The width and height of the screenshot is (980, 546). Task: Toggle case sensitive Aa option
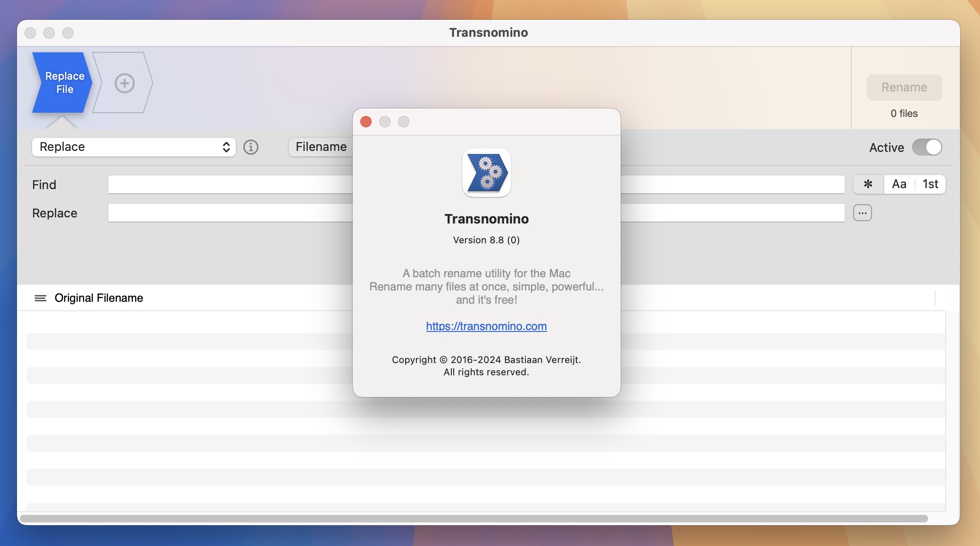pyautogui.click(x=899, y=184)
